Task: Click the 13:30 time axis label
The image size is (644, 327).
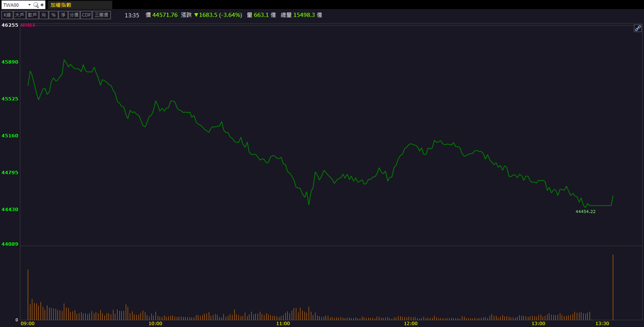Action: (602, 323)
